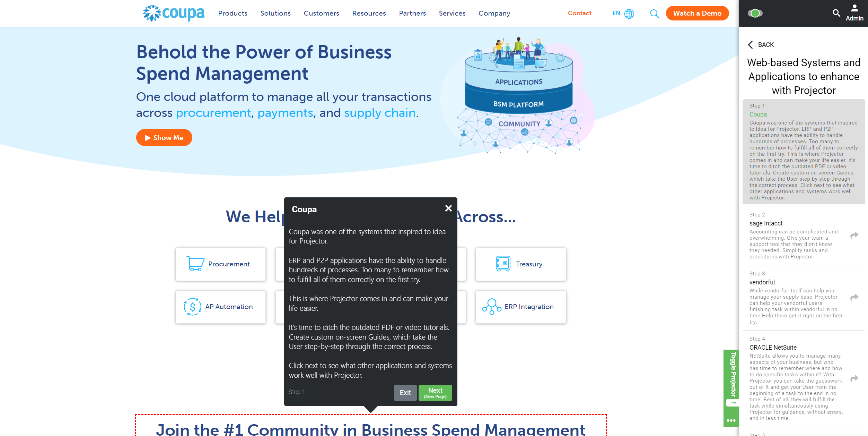Click the AP Automation dollar-cycle icon
The image size is (868, 436).
pos(193,307)
